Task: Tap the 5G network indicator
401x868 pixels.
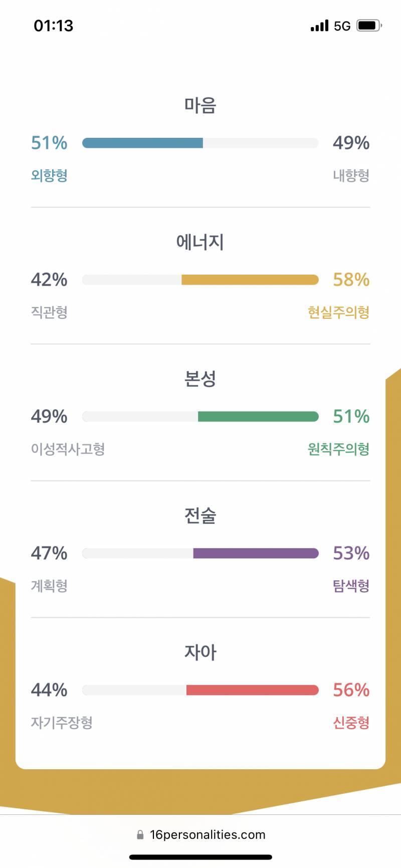Action: pyautogui.click(x=342, y=25)
